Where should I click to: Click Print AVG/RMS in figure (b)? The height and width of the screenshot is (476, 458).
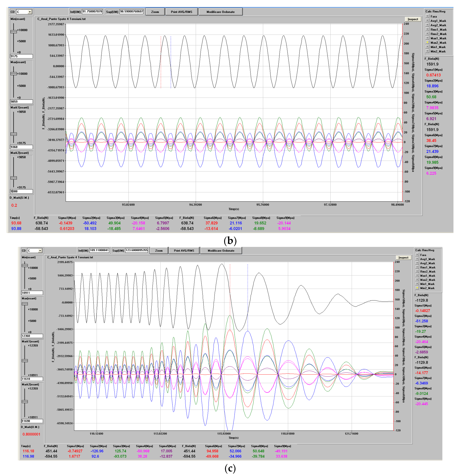coord(181,12)
